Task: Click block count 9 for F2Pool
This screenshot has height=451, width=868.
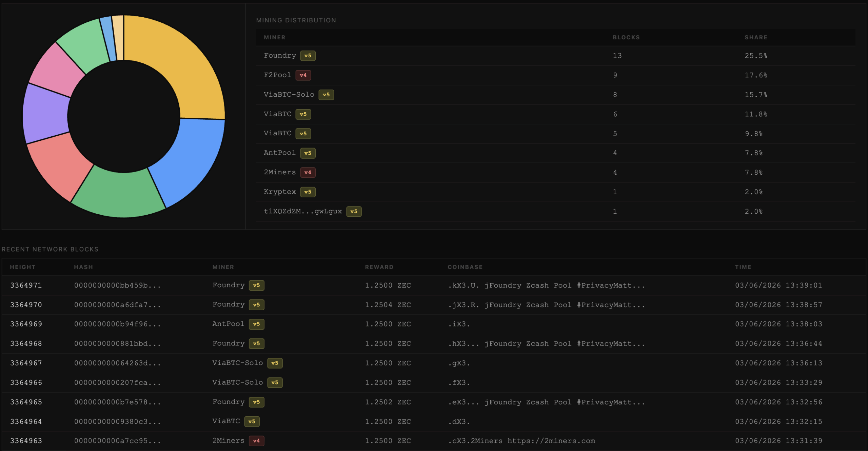Action: click(615, 75)
